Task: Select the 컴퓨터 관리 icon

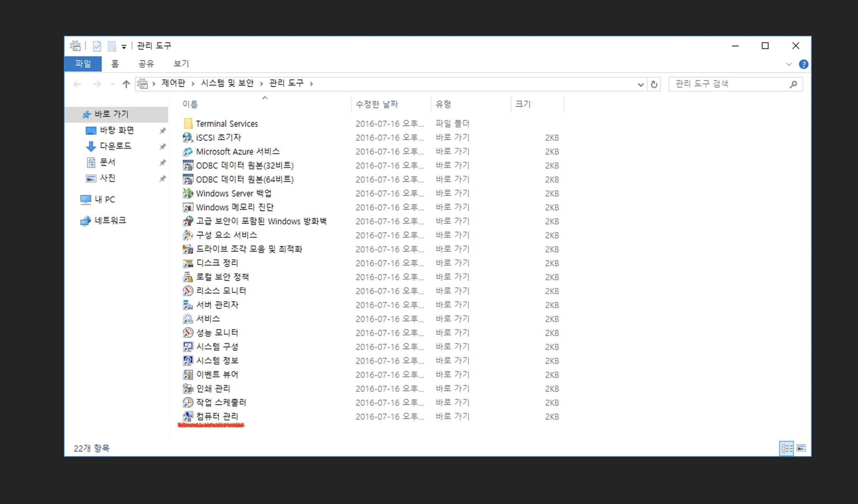Action: click(x=188, y=417)
